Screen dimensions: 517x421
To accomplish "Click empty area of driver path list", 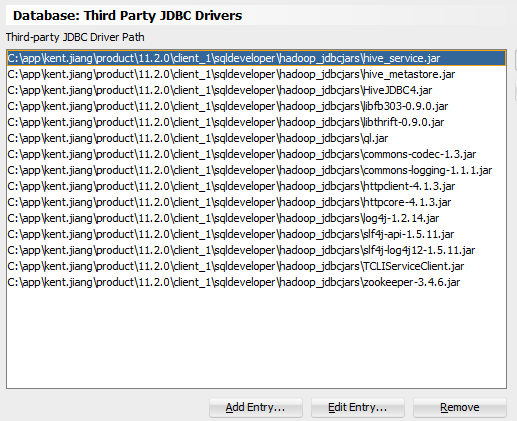I will point(256,338).
